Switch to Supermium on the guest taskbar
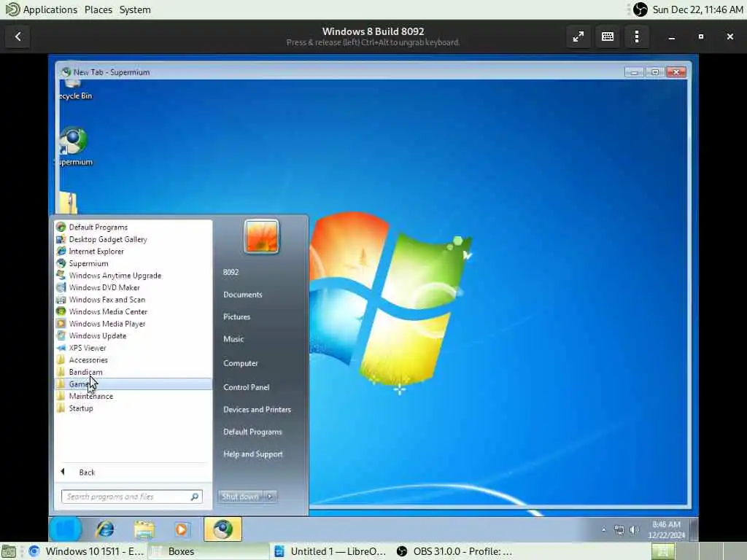 [223, 529]
